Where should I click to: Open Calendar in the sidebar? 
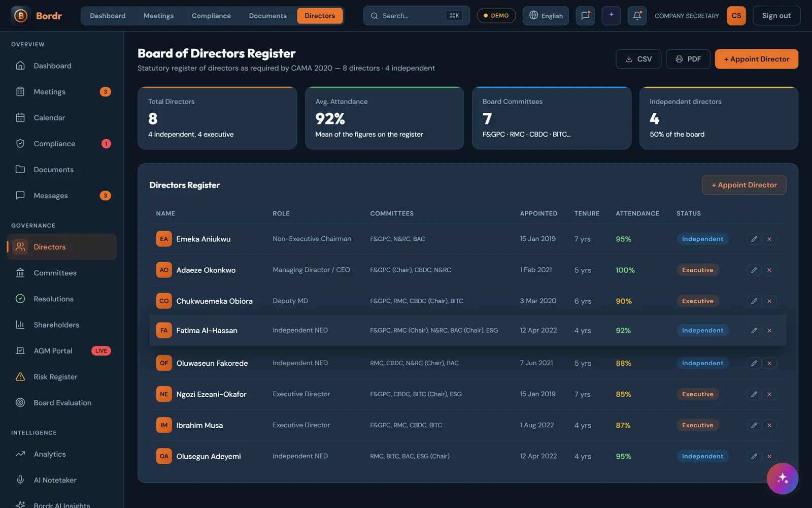62,117
